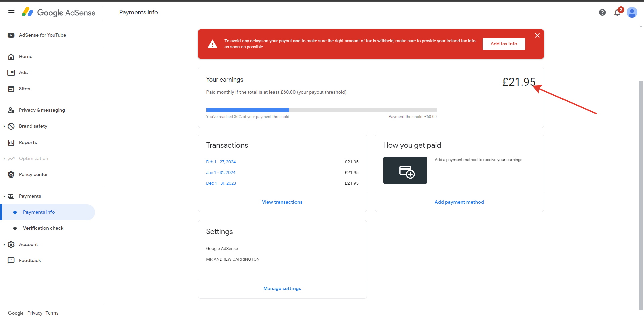The height and width of the screenshot is (318, 644).
Task: Open Feedback from the sidebar
Action: (x=30, y=261)
